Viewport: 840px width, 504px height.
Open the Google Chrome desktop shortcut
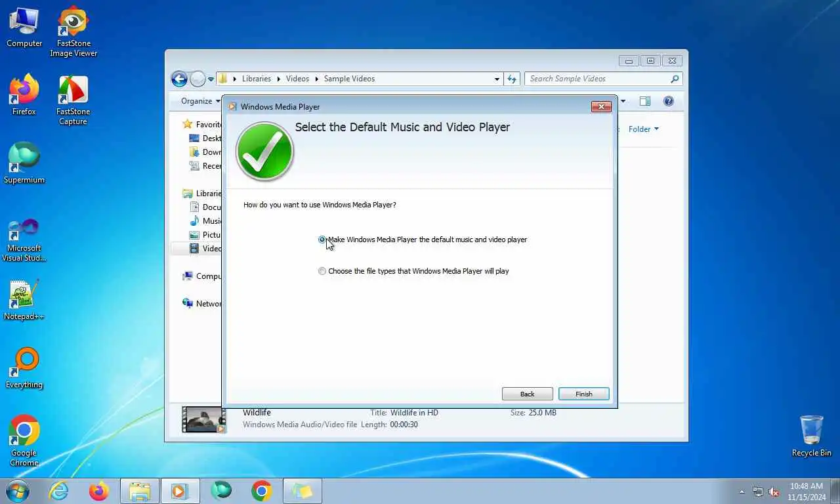pos(24,441)
